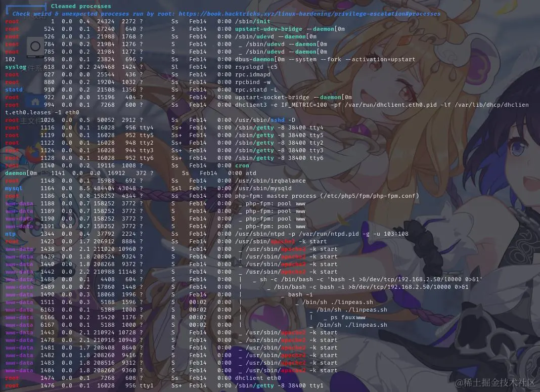This screenshot has height=392, width=540.
Task: Click the disk drive desktop icon behind the terminal
Action: 35,47
